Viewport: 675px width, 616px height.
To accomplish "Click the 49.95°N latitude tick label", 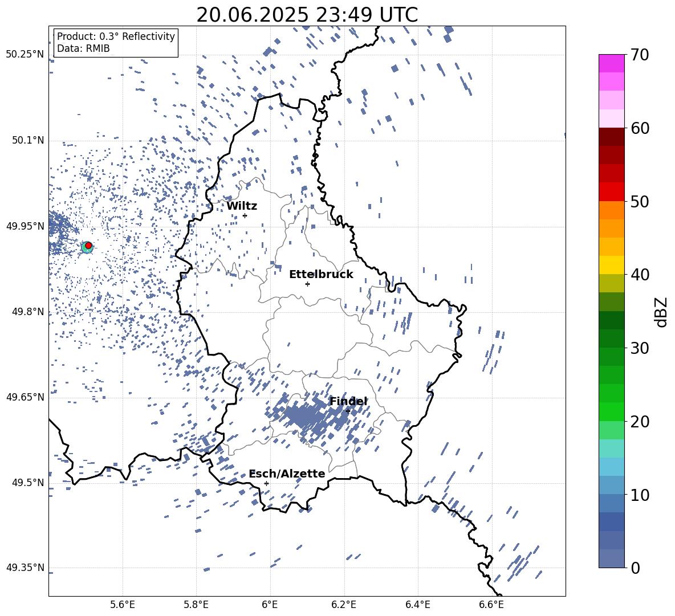I will point(25,226).
